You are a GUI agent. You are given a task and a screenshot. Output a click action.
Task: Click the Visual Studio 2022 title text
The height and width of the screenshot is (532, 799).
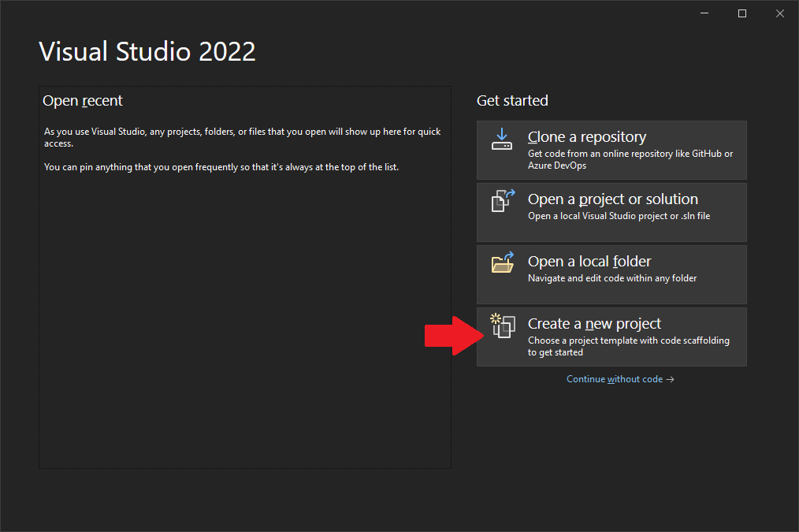[147, 50]
